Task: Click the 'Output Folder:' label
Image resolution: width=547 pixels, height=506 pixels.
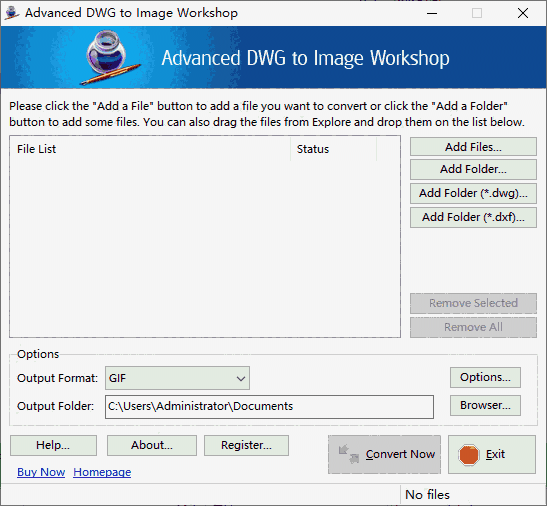Action: [55, 406]
